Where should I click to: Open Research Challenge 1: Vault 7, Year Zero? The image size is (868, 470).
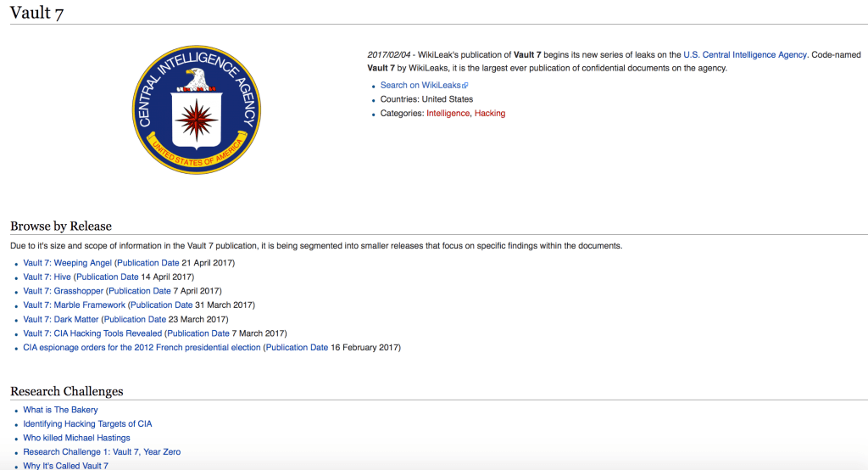point(102,451)
